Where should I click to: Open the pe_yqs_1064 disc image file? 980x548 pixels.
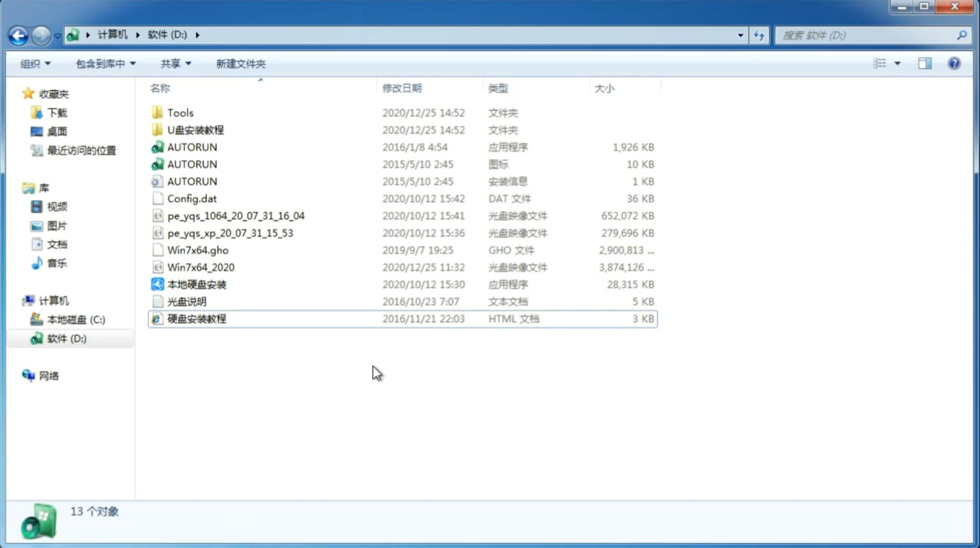pos(236,216)
